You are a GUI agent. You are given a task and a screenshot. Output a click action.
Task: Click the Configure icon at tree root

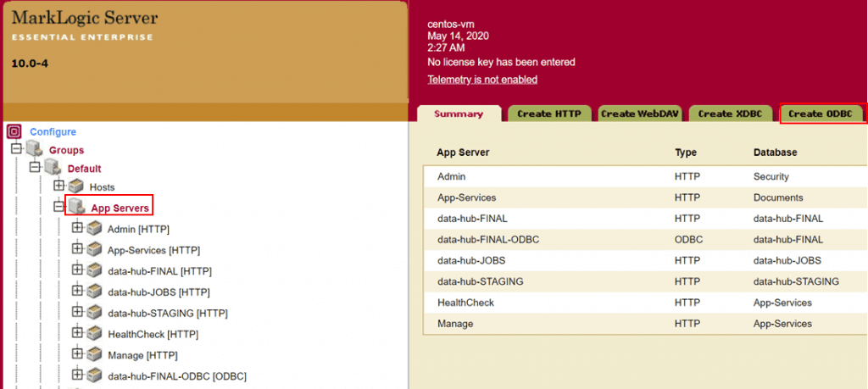pos(14,131)
